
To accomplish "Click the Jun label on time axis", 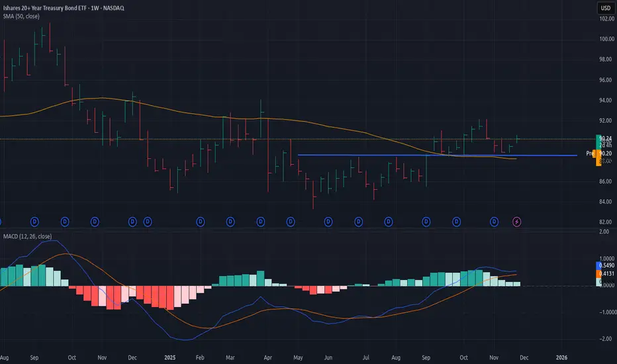I will [328, 357].
